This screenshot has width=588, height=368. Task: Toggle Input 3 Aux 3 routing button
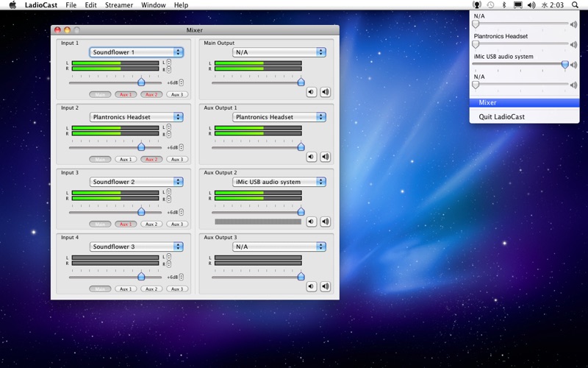tap(177, 224)
